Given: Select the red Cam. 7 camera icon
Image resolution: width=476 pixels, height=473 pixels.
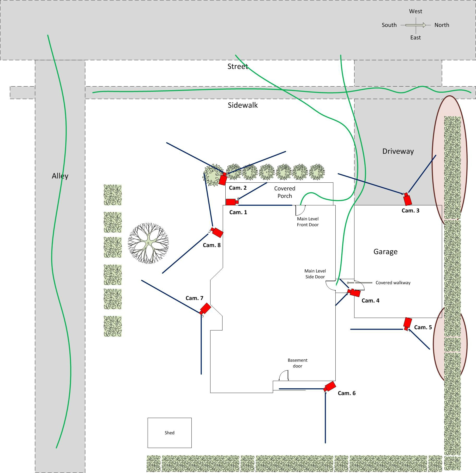Looking at the screenshot, I should point(205,309).
